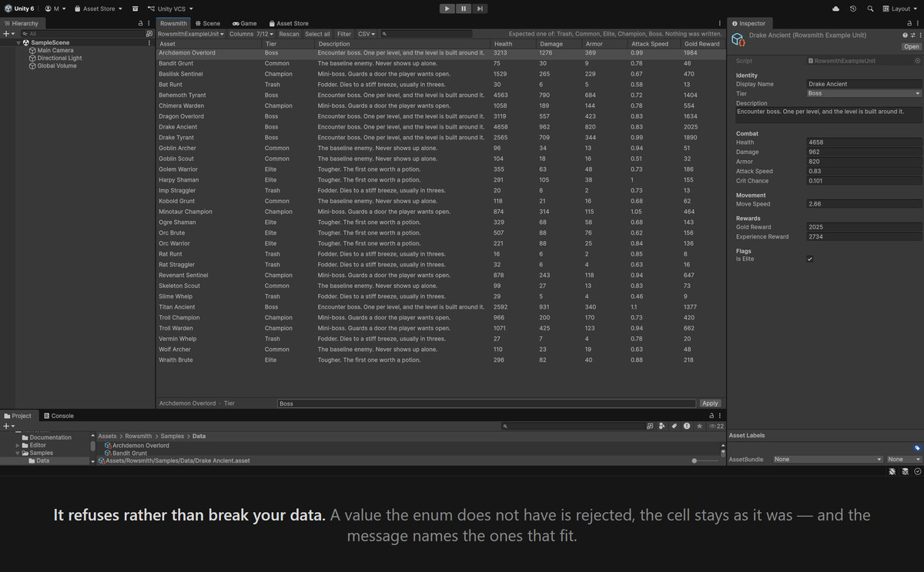
Task: Click the Display Name field
Action: 864,84
